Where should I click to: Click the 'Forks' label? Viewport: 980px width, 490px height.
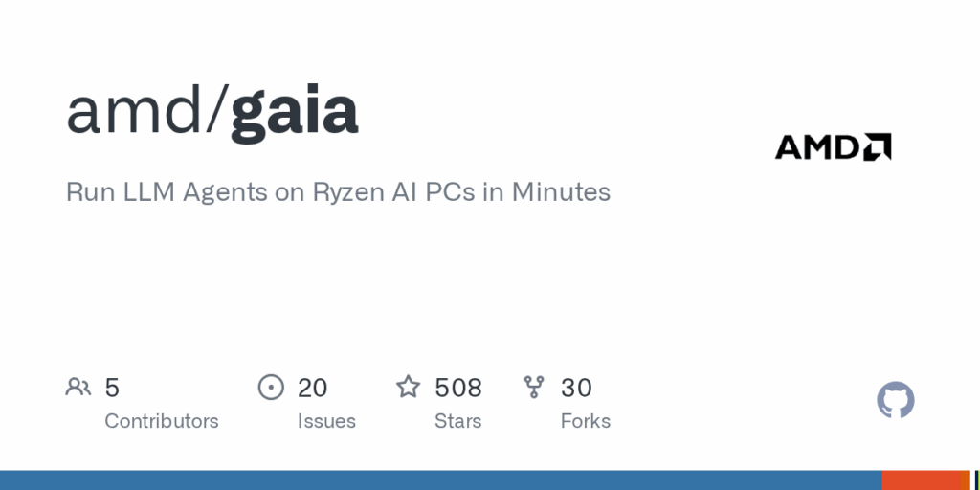coord(586,421)
